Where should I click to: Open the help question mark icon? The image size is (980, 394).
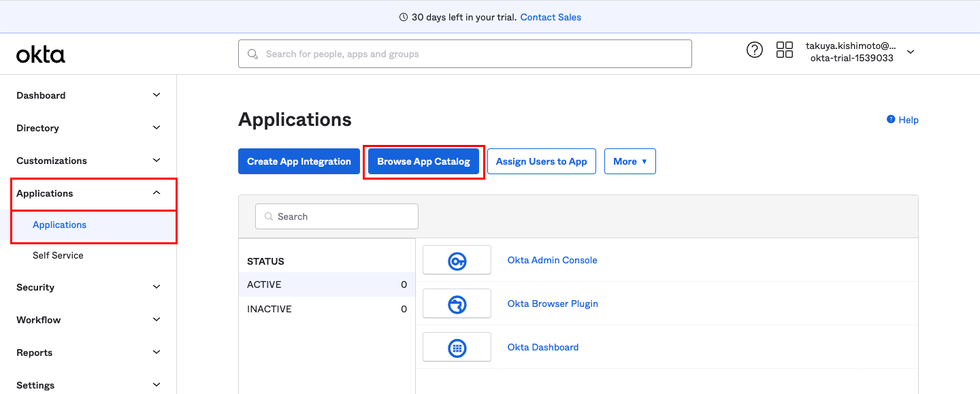755,50
